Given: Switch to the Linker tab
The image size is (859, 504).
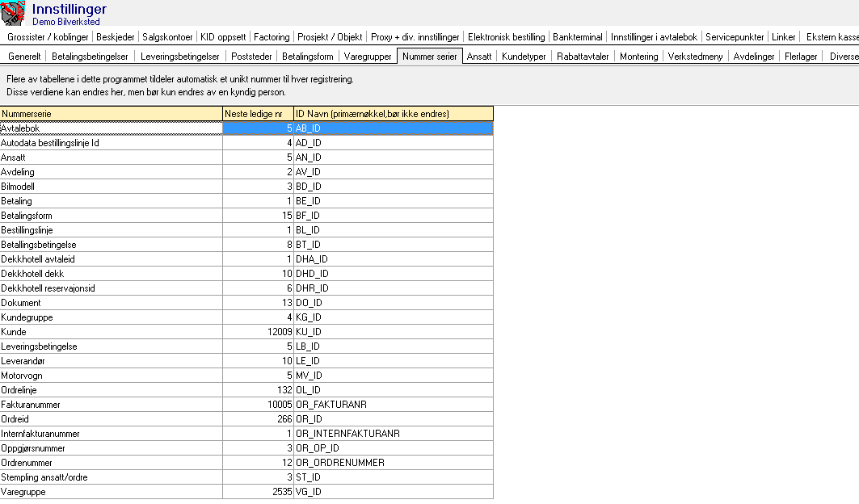Looking at the screenshot, I should [x=783, y=37].
